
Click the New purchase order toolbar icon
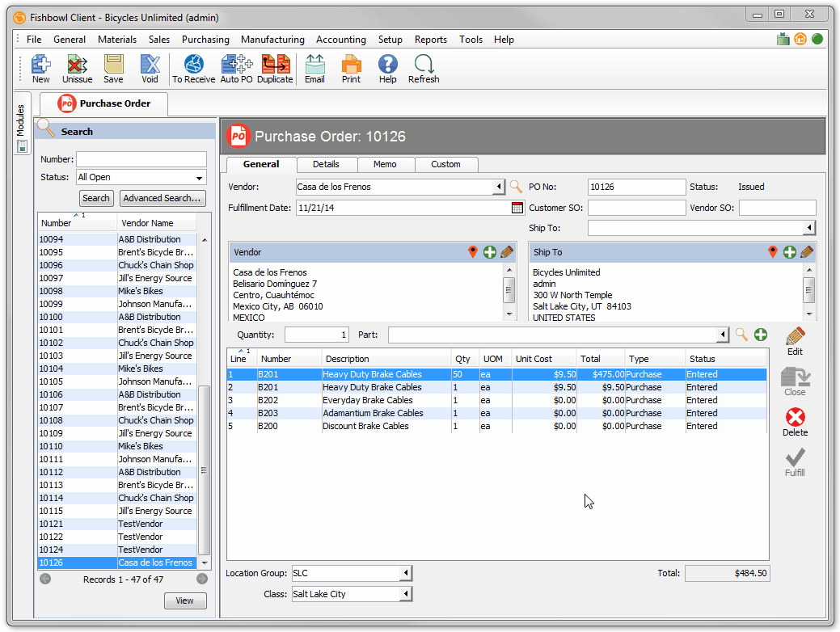tap(40, 69)
